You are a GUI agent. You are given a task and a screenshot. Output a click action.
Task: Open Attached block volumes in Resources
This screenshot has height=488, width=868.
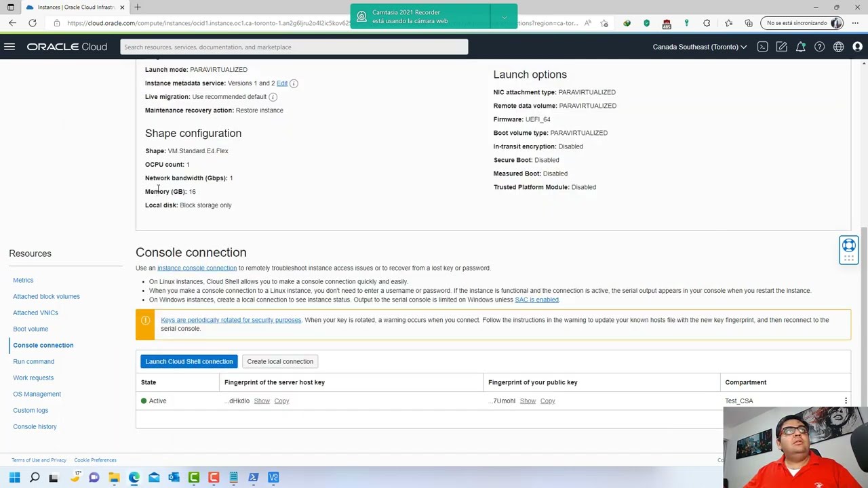click(46, 296)
